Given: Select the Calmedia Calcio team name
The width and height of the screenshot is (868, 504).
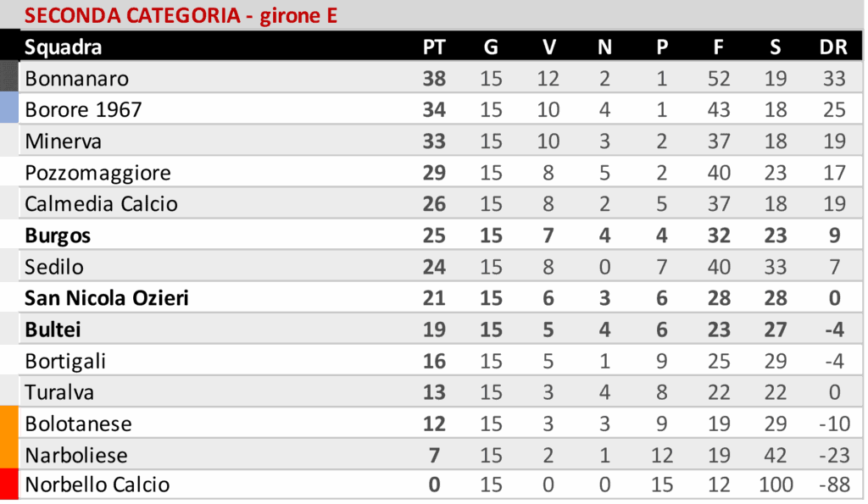Looking at the screenshot, I should click(102, 204).
